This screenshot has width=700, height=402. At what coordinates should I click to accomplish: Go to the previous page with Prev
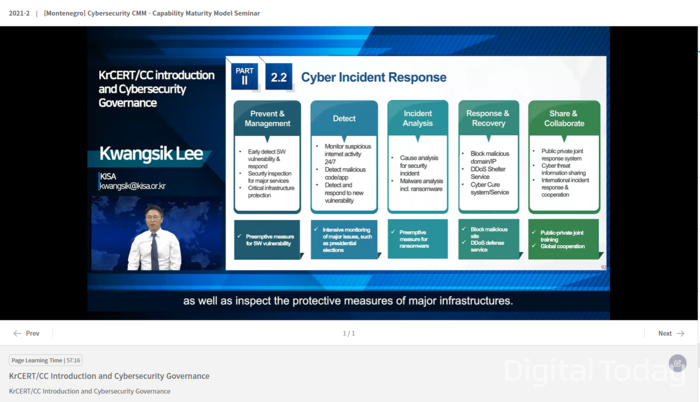32,333
